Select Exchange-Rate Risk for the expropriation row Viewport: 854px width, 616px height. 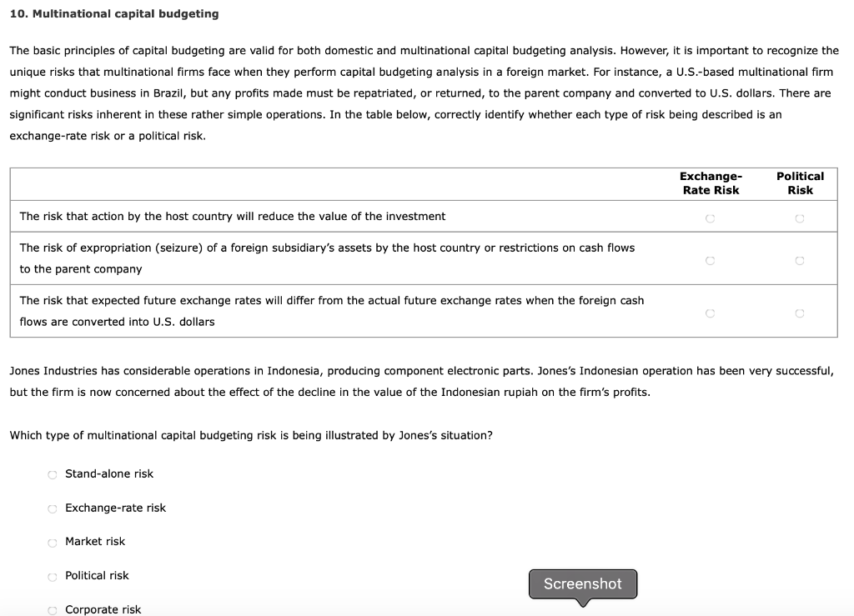coord(710,260)
